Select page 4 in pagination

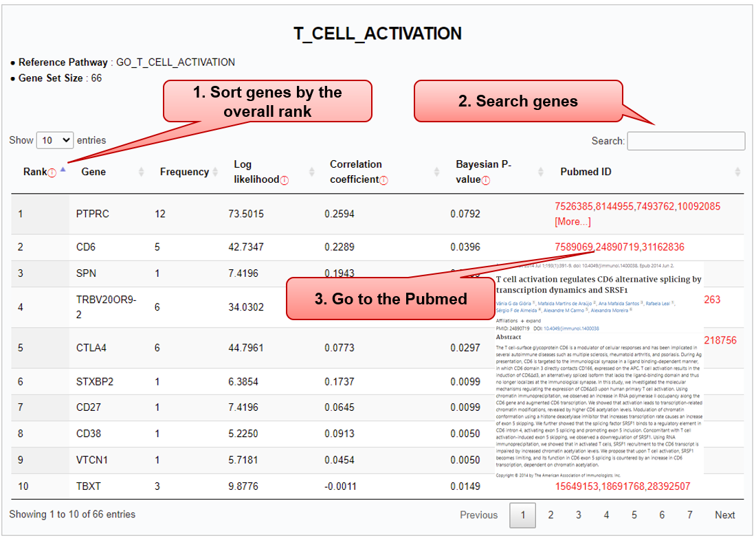click(x=606, y=515)
